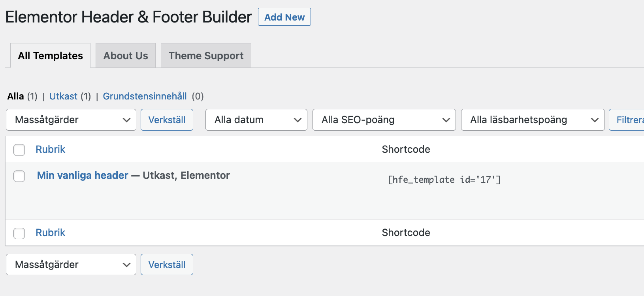Click the top Verkställ button
The width and height of the screenshot is (644, 296).
[167, 120]
